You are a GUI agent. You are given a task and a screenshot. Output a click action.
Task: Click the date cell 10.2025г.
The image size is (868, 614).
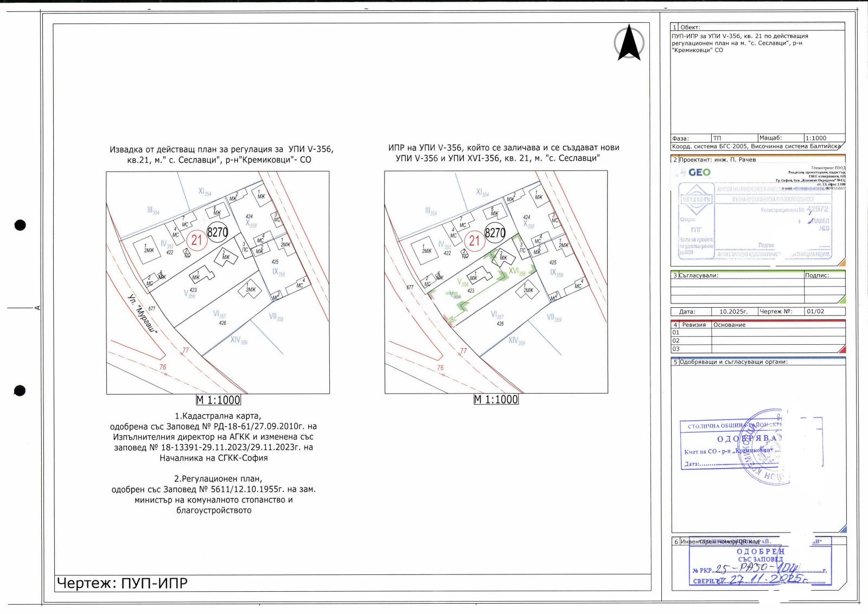coord(733,312)
